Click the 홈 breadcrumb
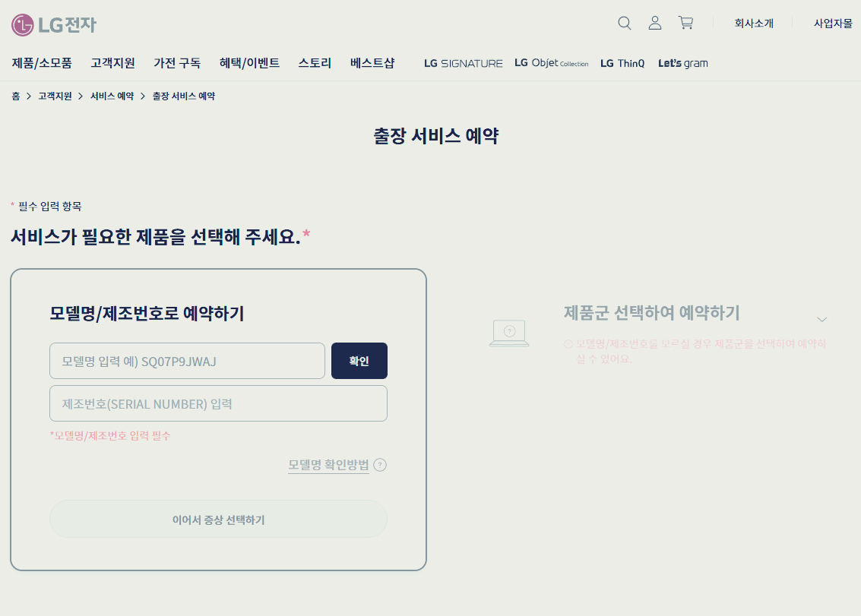 [16, 96]
